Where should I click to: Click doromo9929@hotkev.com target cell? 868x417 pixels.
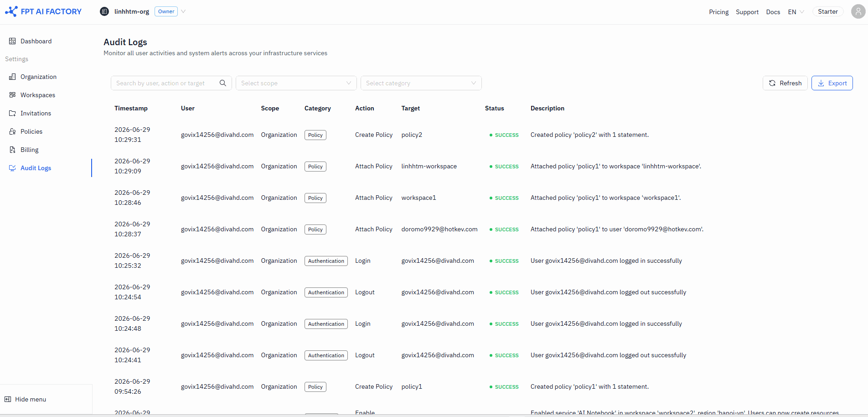(439, 229)
